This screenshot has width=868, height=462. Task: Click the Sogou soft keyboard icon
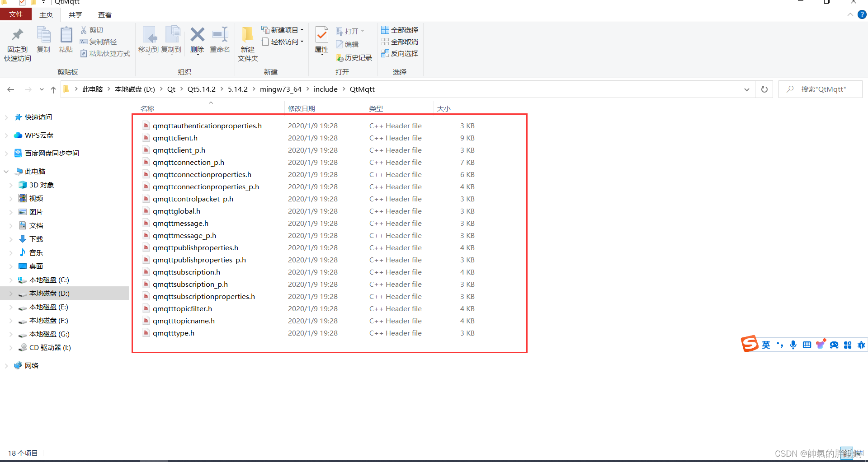point(807,345)
